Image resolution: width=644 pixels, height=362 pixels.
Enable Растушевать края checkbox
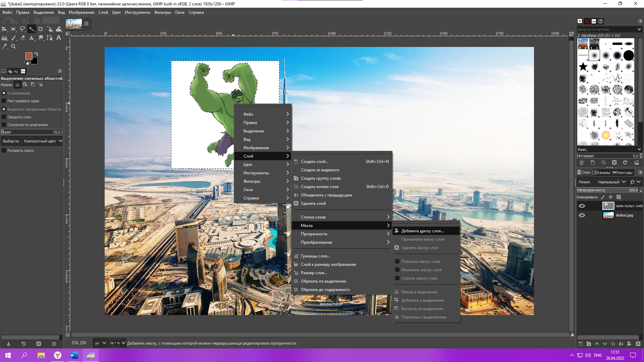click(4, 101)
